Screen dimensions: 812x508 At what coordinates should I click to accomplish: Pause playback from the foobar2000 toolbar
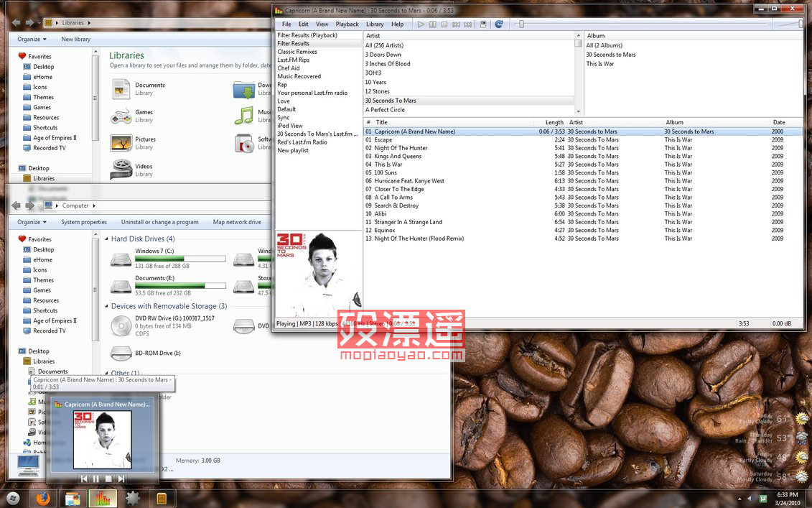[432, 24]
